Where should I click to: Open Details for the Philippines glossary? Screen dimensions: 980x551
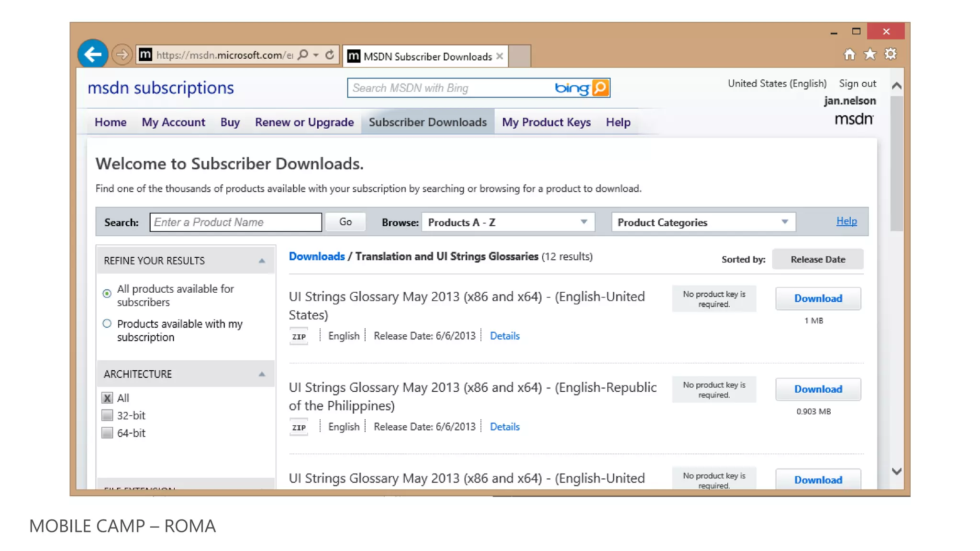point(504,427)
